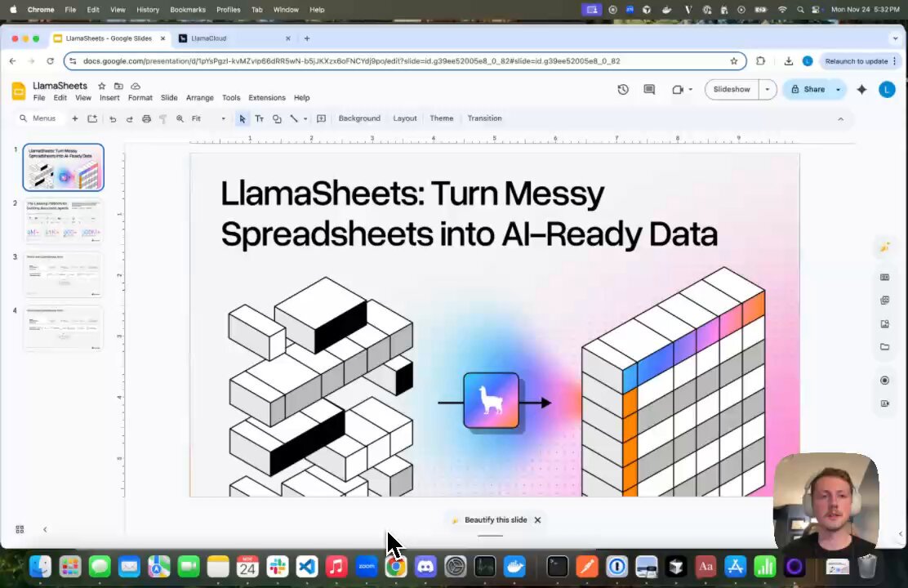Add a new slide with plus icon
908x588 pixels.
(74, 118)
